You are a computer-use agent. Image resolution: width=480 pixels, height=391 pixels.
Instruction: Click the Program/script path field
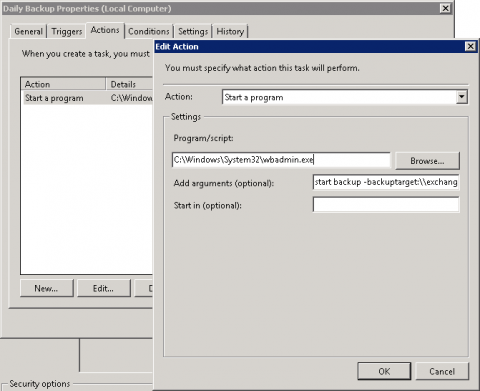coord(281,160)
